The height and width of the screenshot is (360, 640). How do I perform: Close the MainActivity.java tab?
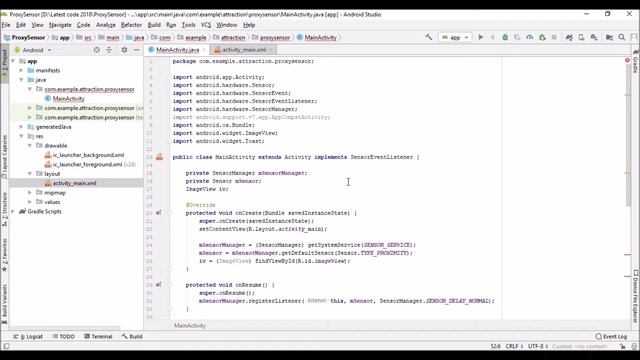pyautogui.click(x=204, y=50)
